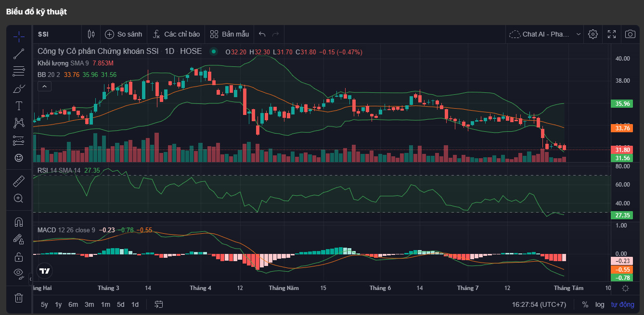Click the RSI 14 SMA 14 legend

coord(59,170)
